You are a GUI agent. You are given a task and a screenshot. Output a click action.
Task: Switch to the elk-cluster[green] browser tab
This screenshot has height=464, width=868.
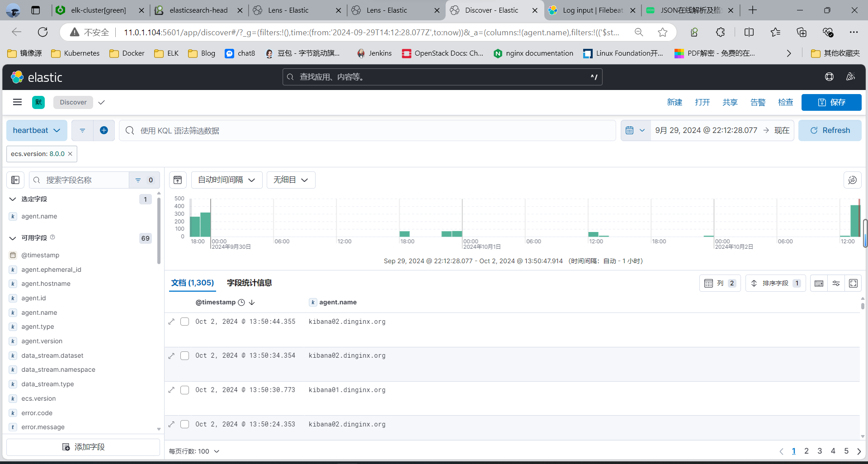(x=99, y=10)
